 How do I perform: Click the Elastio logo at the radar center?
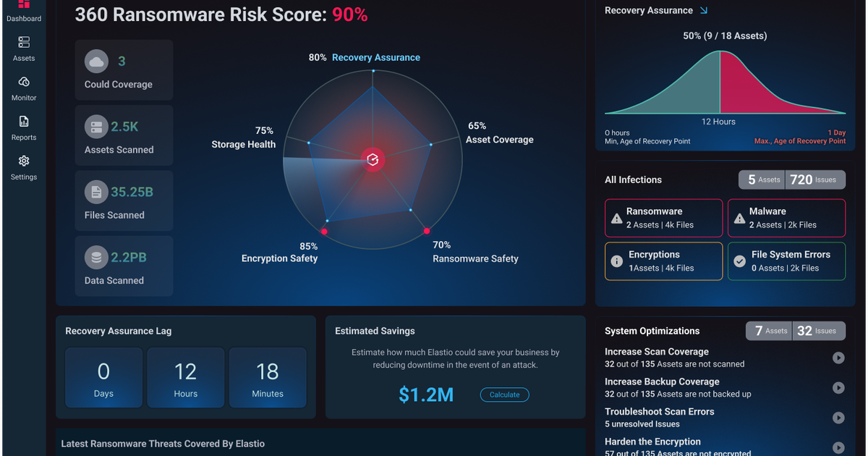pos(373,159)
